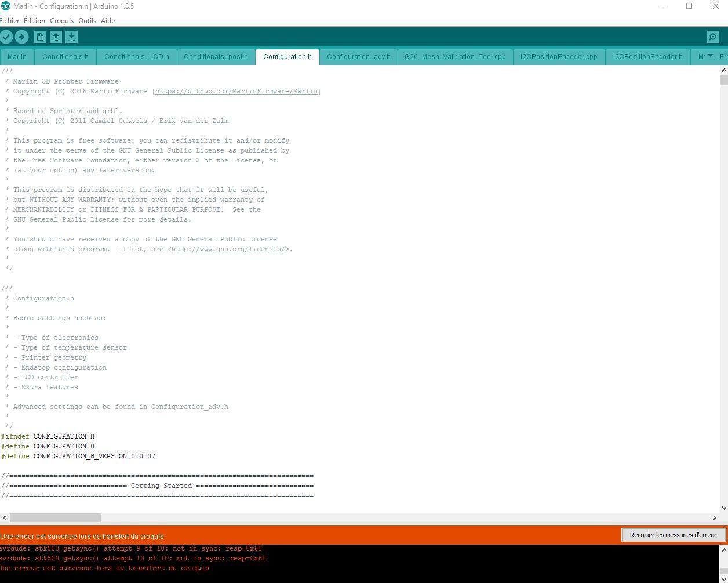Open the Croquis menu
This screenshot has height=583, width=728.
pyautogui.click(x=61, y=20)
